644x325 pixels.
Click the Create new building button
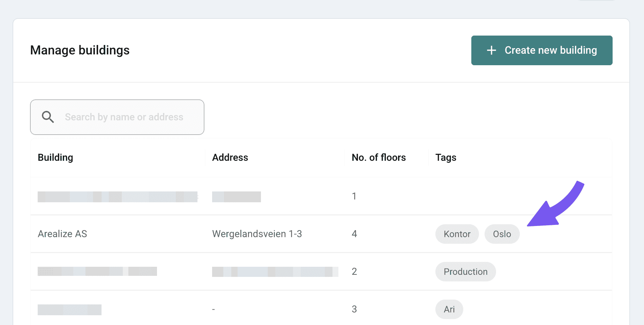click(541, 50)
